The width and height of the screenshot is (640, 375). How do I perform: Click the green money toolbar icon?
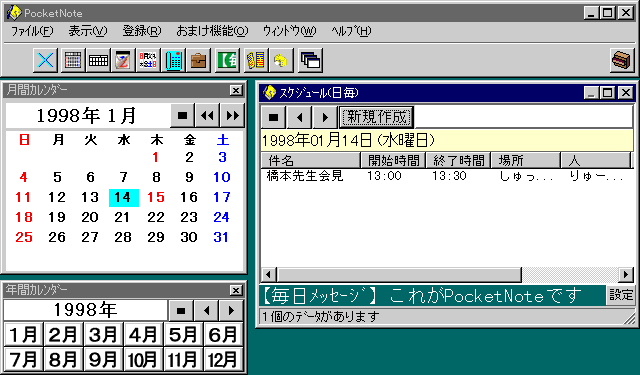227,60
